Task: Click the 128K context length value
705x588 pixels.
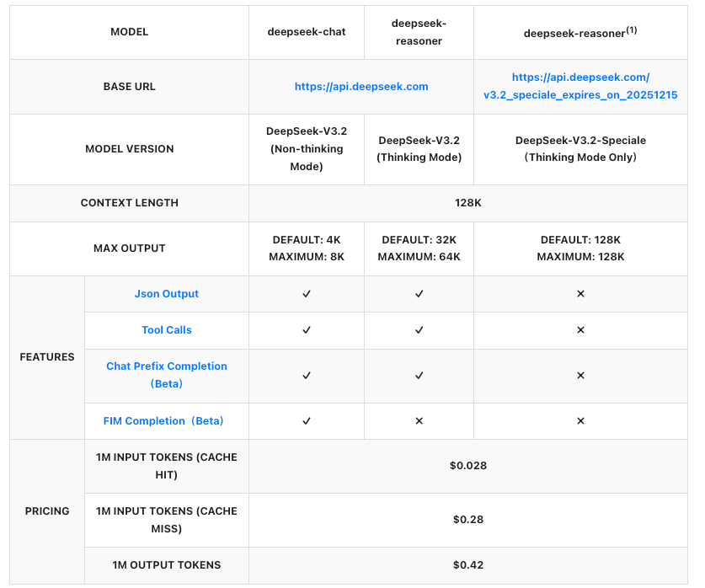Action: (x=468, y=203)
